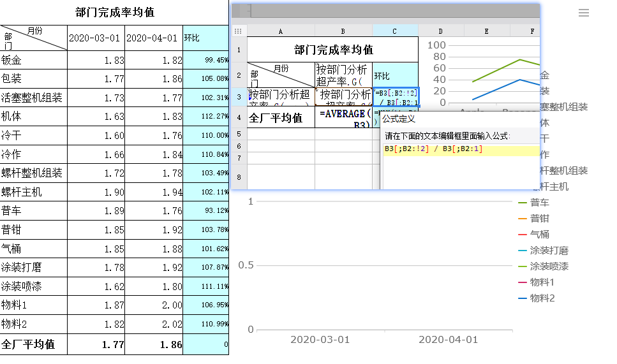Viewport: 617px width, 364px height.
Task: Select column A header in designer
Action: (281, 31)
